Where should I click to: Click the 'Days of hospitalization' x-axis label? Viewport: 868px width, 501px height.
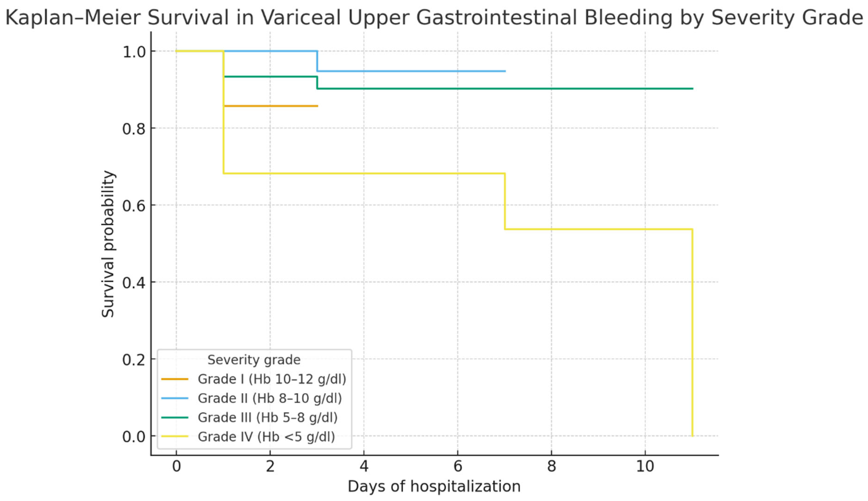pos(434,486)
